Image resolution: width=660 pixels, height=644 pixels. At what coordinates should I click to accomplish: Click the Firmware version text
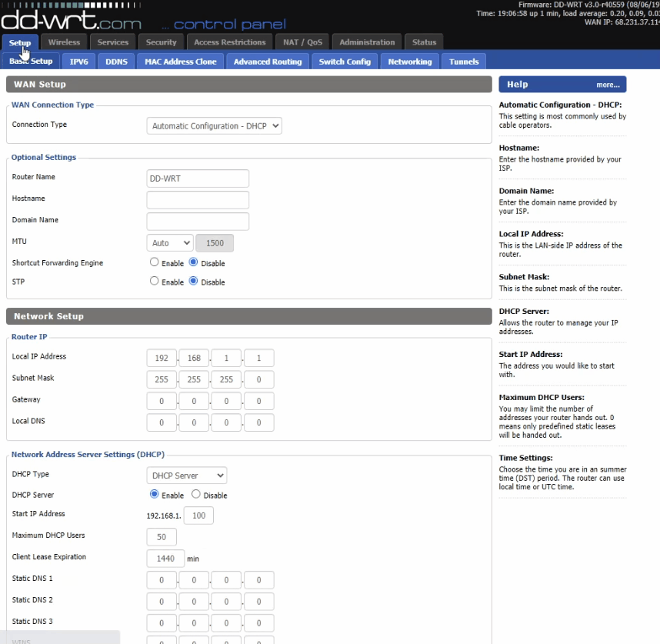click(x=589, y=5)
